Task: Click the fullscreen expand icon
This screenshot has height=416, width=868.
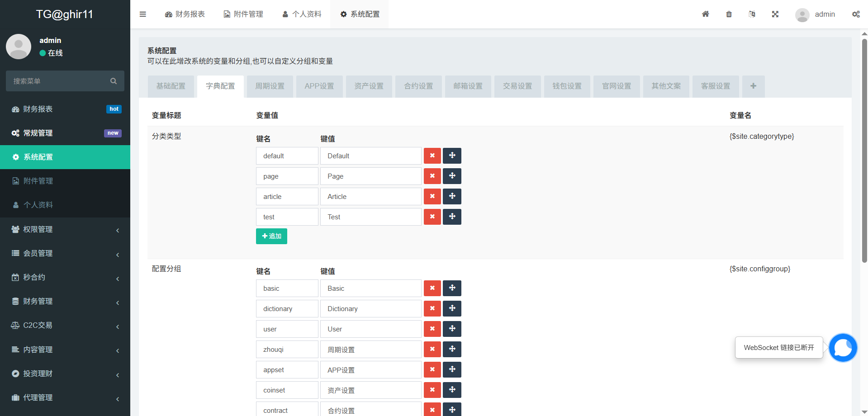Action: (x=775, y=14)
